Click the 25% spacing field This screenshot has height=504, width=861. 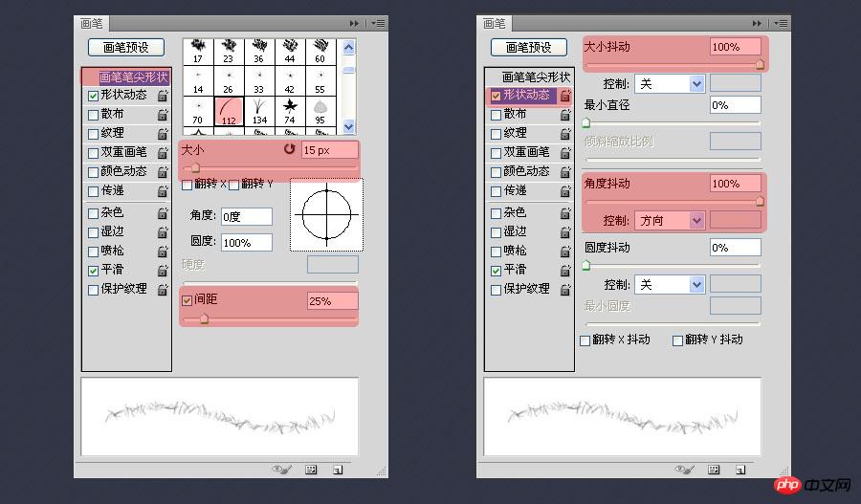pos(332,301)
